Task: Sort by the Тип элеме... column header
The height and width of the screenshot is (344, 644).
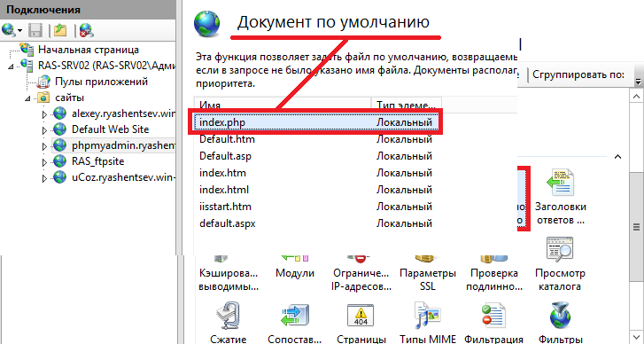Action: [407, 104]
